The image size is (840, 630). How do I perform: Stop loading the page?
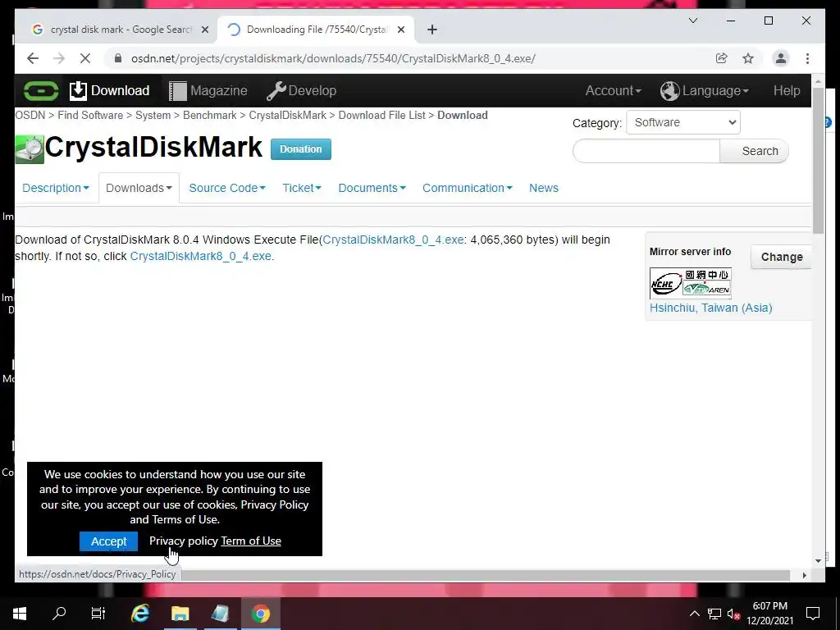coord(85,58)
